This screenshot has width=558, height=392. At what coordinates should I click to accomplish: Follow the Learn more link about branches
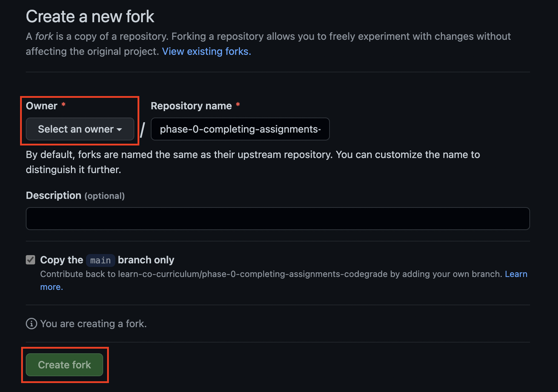click(x=516, y=274)
